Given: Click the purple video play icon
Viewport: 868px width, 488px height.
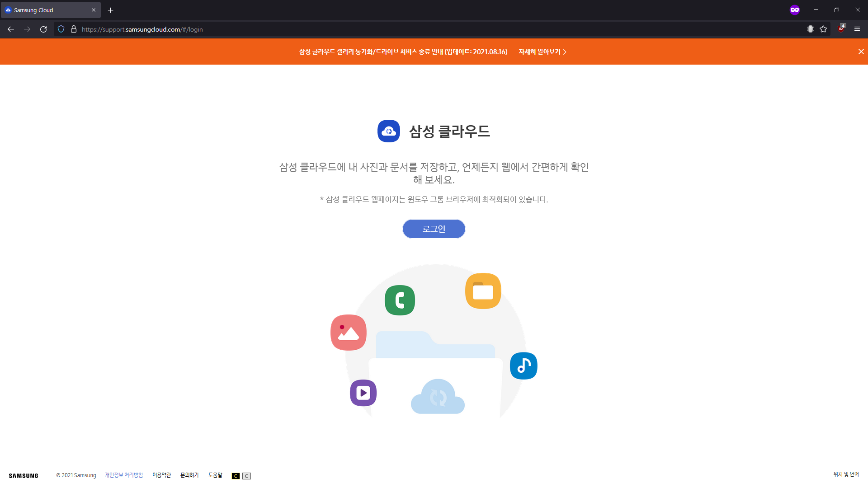Looking at the screenshot, I should click(363, 393).
